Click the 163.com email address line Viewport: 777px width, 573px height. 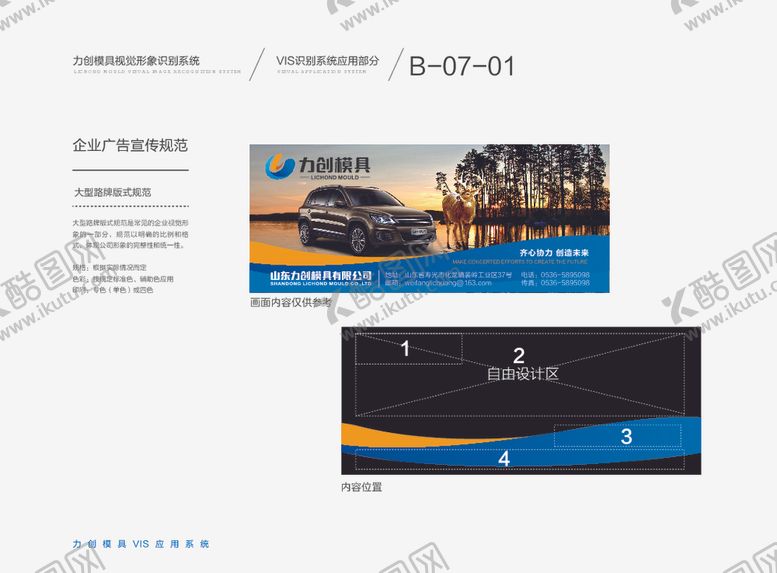click(x=438, y=283)
